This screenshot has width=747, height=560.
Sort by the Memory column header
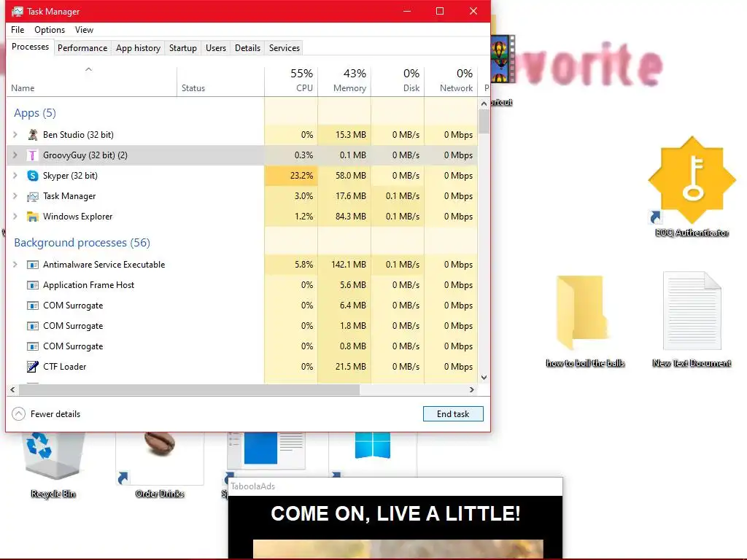pos(344,82)
